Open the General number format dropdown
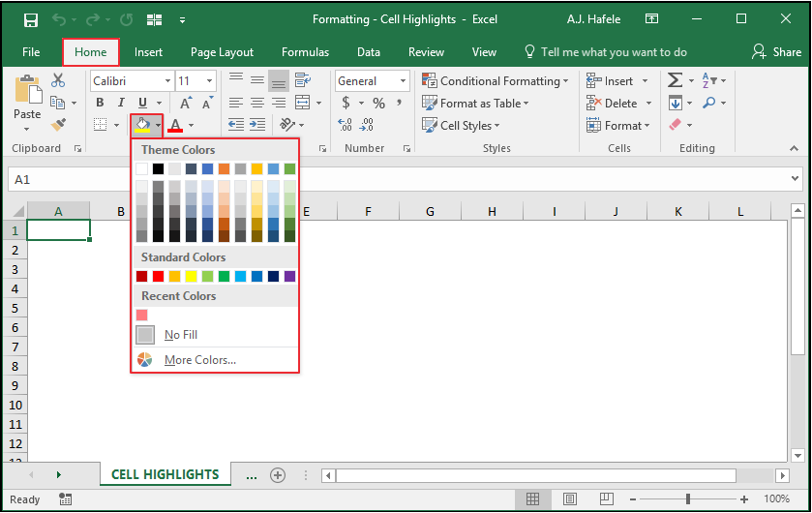812x513 pixels. pos(403,80)
